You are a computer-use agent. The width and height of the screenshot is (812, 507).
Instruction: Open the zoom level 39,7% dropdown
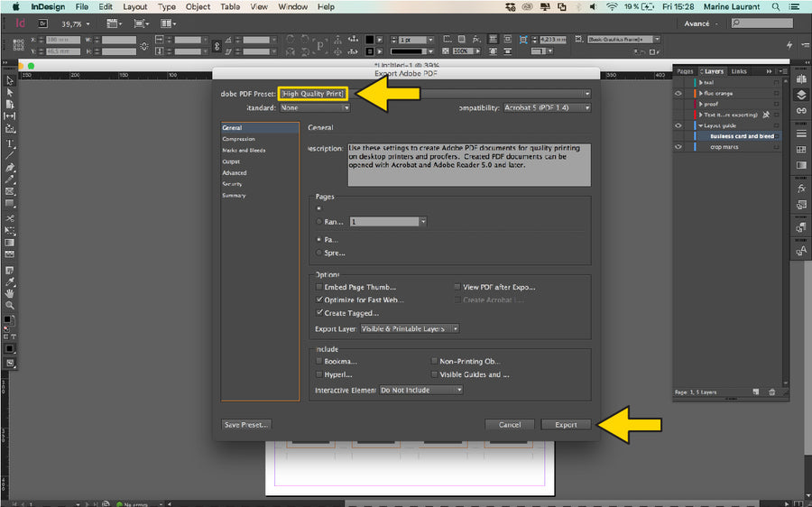(88, 23)
